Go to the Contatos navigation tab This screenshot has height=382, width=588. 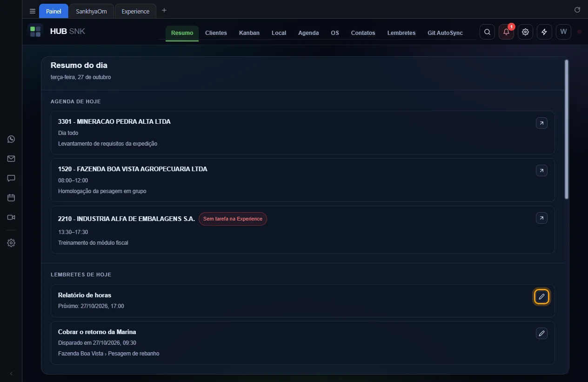tap(363, 33)
